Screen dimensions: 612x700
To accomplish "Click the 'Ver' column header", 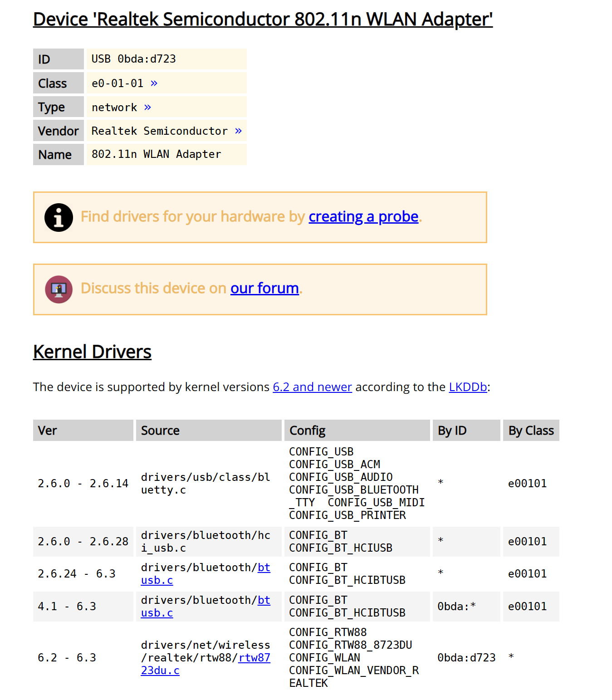I will [x=83, y=431].
